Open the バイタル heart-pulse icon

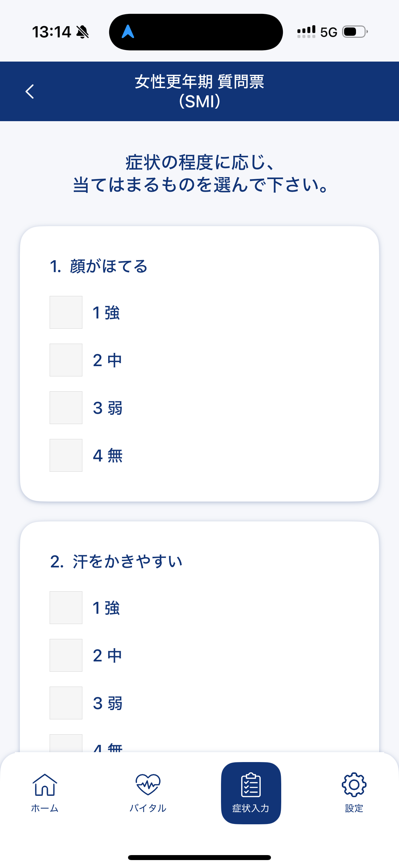pos(148,785)
